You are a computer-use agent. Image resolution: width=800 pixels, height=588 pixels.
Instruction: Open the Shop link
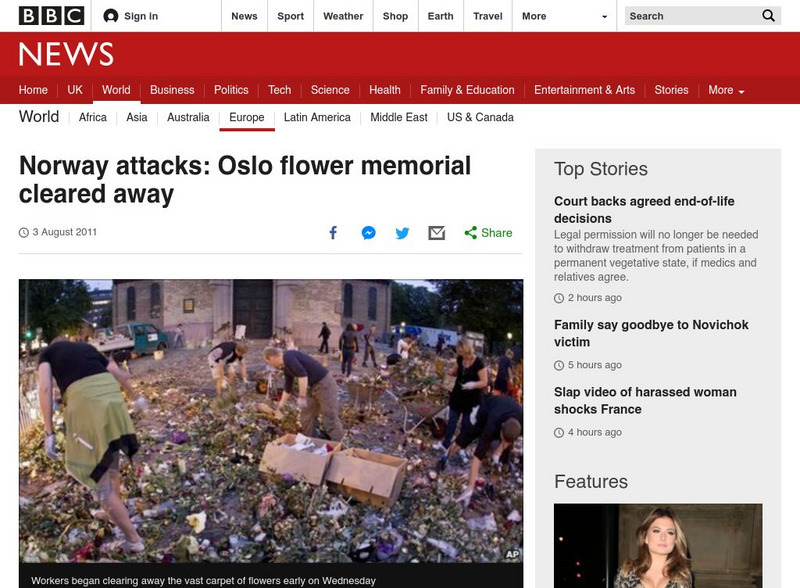[x=395, y=16]
